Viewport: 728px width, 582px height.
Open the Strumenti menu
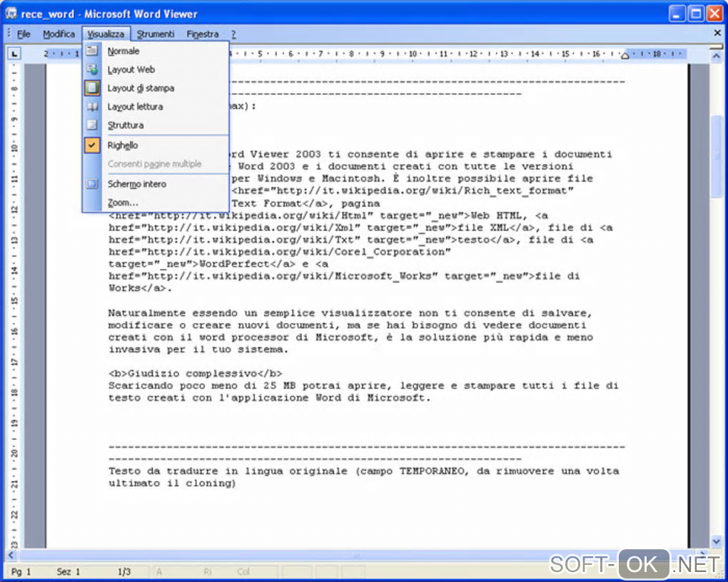[x=156, y=34]
